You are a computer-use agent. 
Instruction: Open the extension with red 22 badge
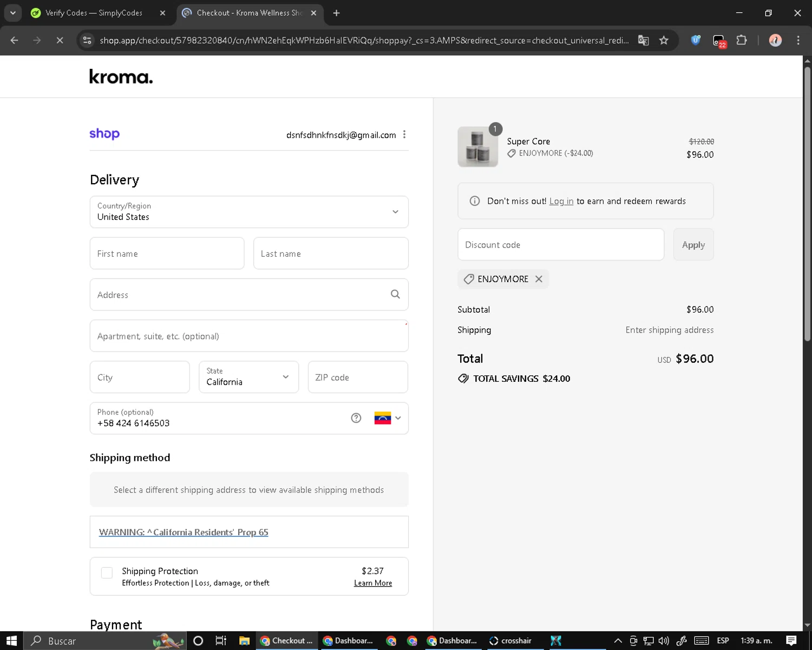pyautogui.click(x=719, y=41)
